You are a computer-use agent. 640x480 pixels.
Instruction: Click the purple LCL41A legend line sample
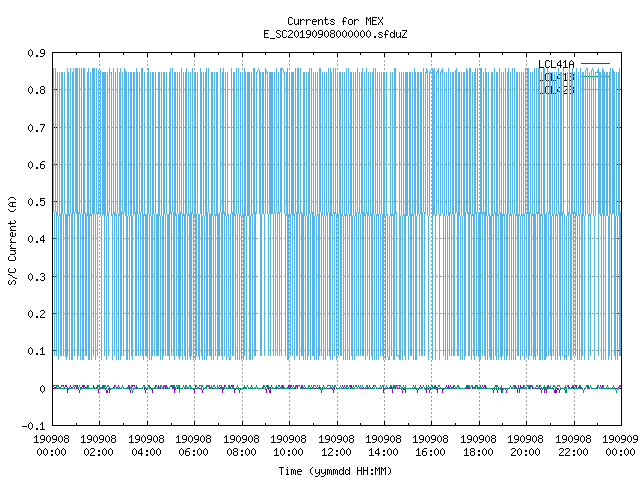595,64
